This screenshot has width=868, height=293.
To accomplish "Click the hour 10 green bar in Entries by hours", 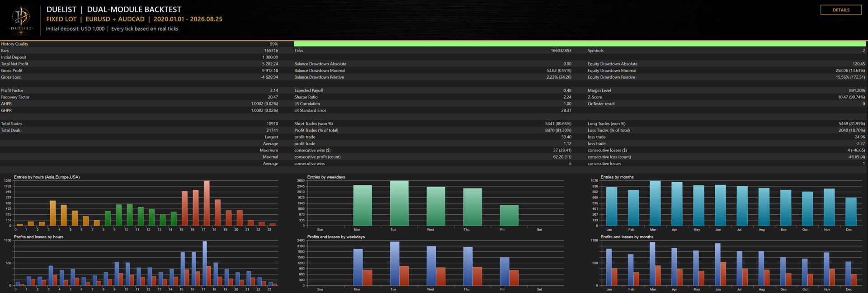I will pos(130,215).
